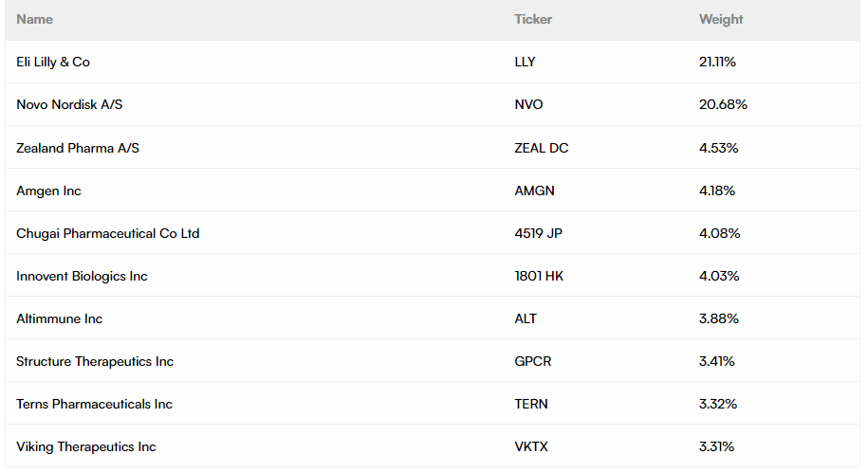The width and height of the screenshot is (868, 472).
Task: Select the Amgen Inc entry
Action: tap(48, 191)
